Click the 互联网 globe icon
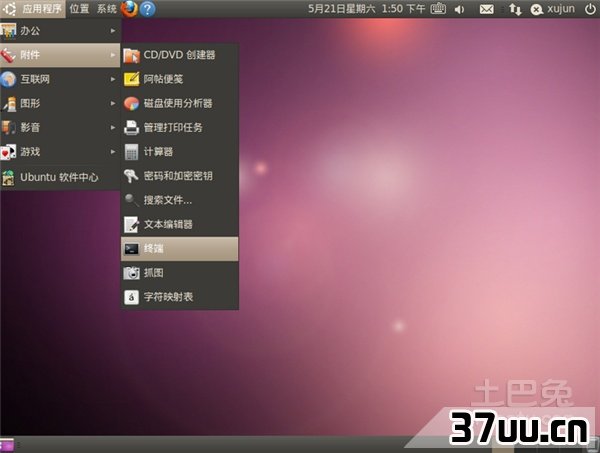 (8, 79)
